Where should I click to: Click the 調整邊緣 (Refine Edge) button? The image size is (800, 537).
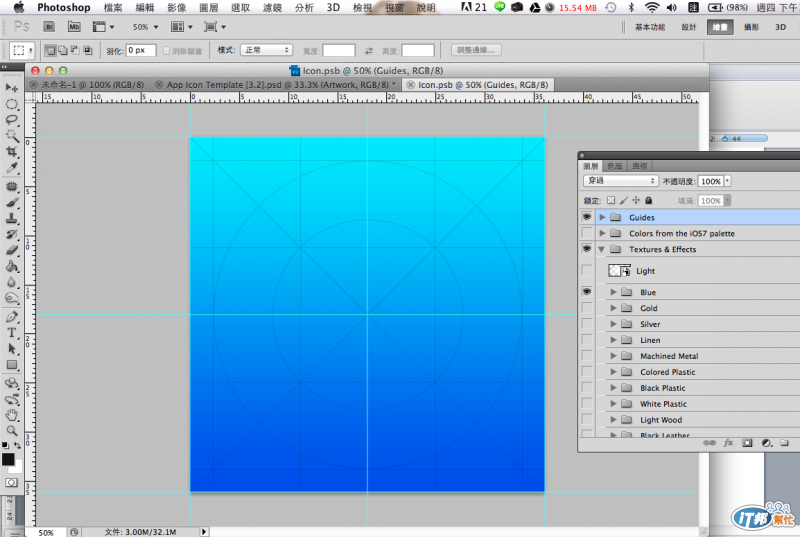tap(478, 50)
